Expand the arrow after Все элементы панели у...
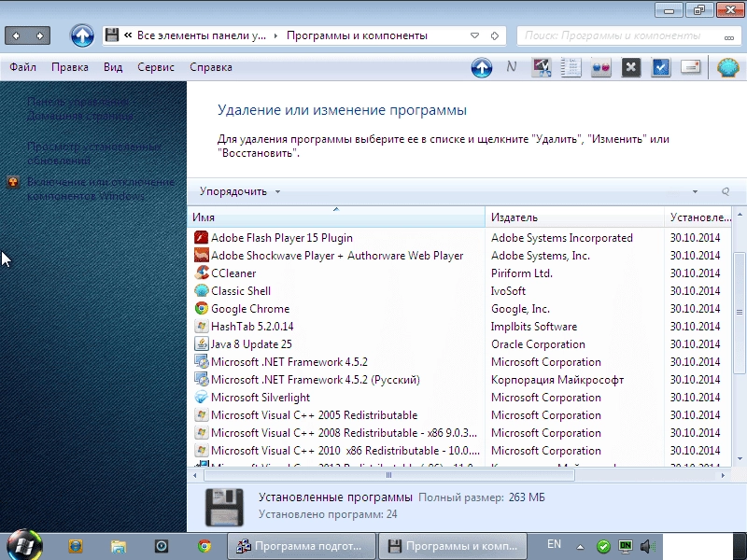 tap(275, 35)
